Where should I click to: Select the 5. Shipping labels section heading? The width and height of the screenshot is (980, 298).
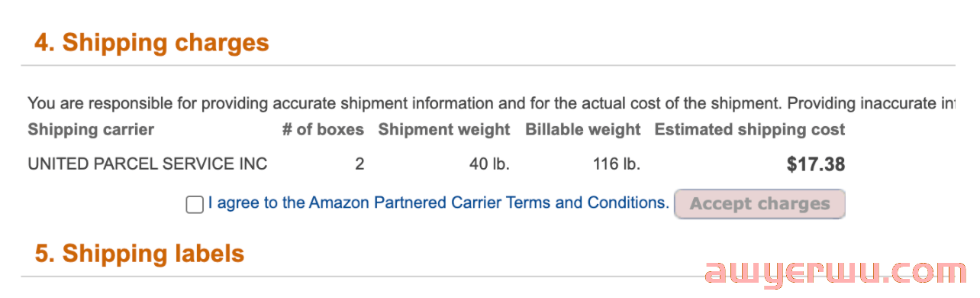(x=139, y=253)
